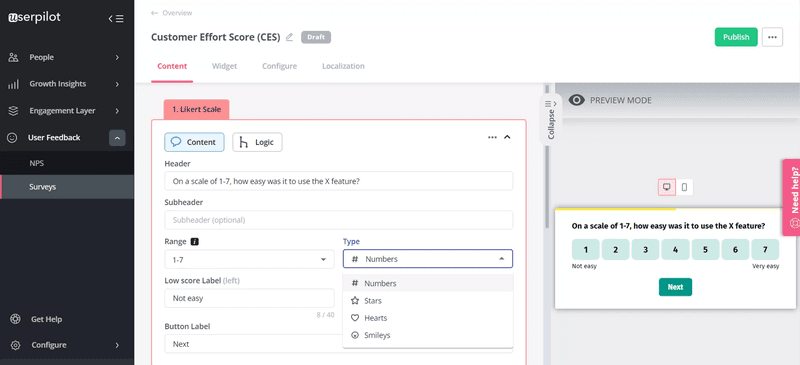The image size is (800, 365).
Task: Click the People sidebar icon
Action: pos(14,57)
